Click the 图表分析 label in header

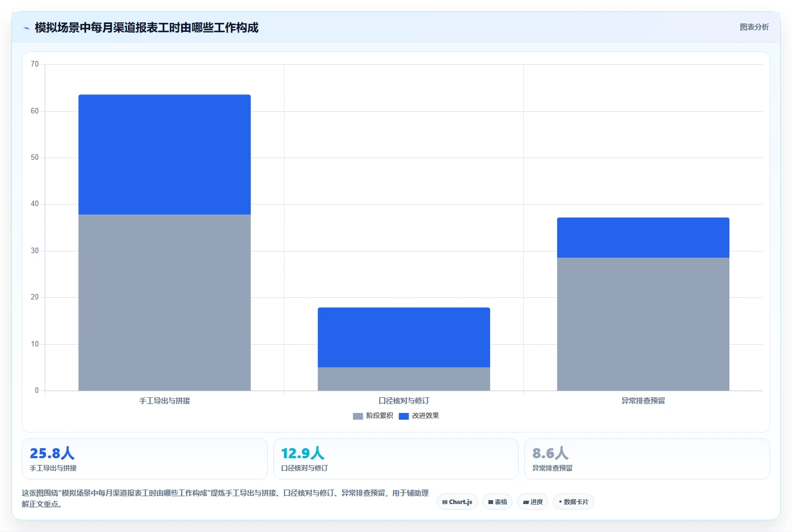(754, 27)
